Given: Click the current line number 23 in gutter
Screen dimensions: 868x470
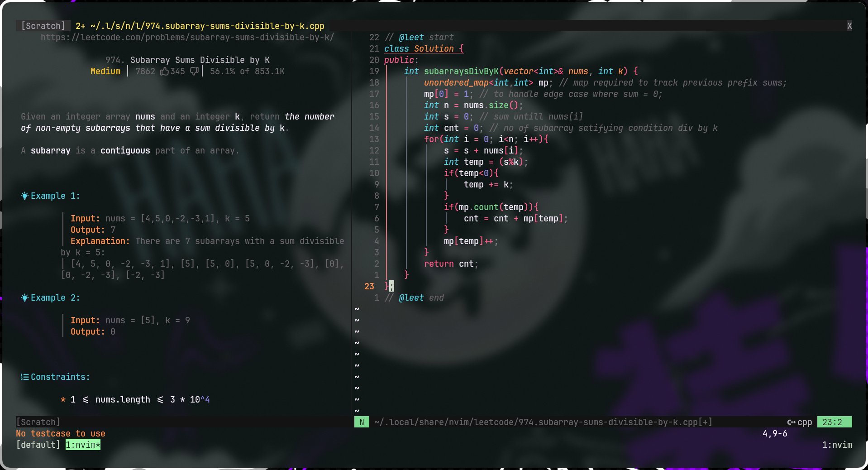Looking at the screenshot, I should tap(369, 287).
